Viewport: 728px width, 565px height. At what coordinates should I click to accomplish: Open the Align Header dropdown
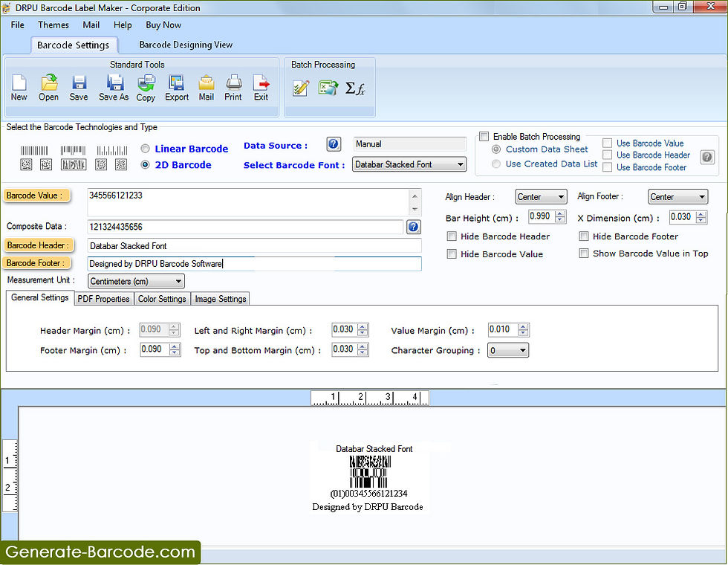541,197
